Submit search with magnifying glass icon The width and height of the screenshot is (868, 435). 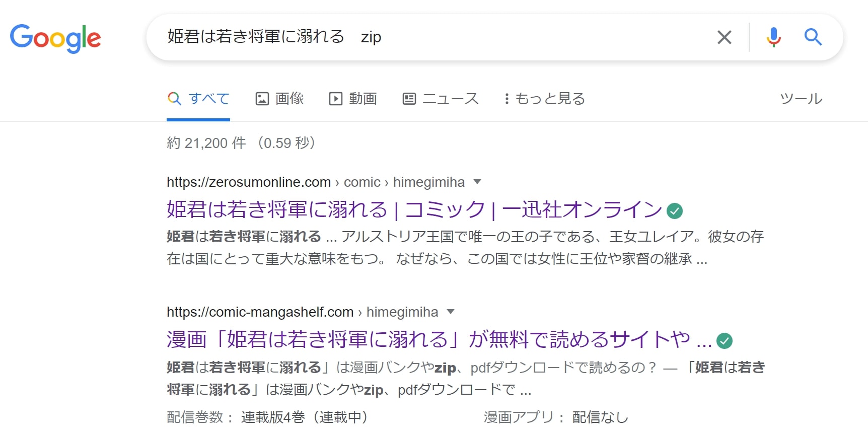(x=813, y=37)
